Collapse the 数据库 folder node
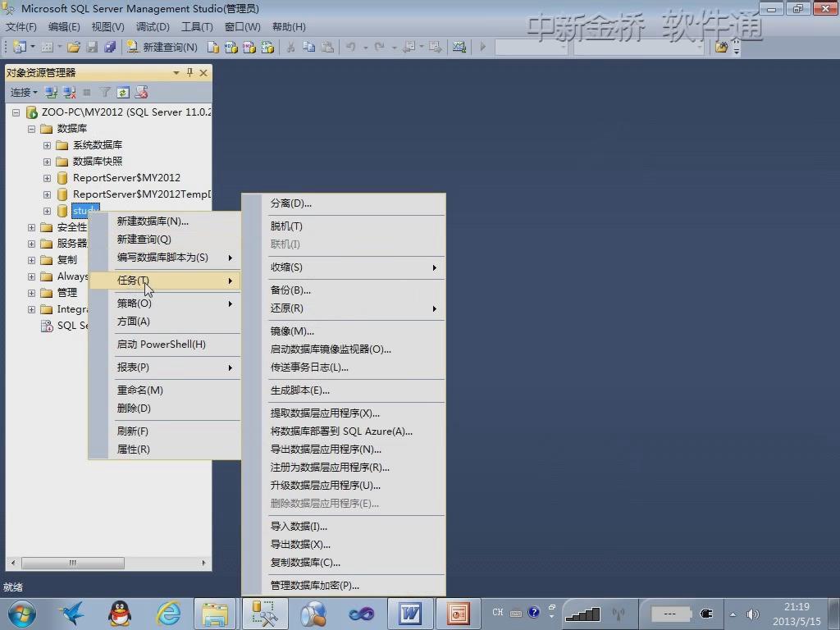The width and height of the screenshot is (840, 630). [32, 129]
